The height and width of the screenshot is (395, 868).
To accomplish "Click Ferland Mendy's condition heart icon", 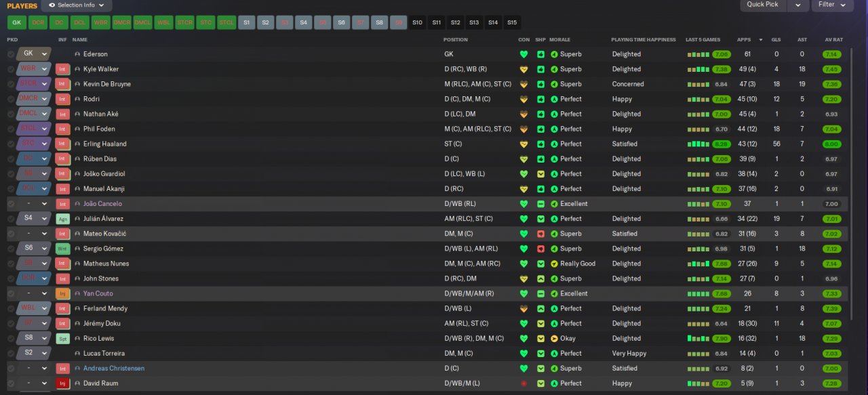I will coord(524,308).
